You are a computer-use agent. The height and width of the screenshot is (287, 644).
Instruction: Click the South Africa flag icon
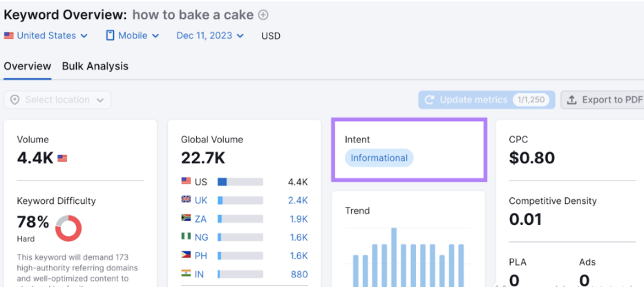coord(186,219)
